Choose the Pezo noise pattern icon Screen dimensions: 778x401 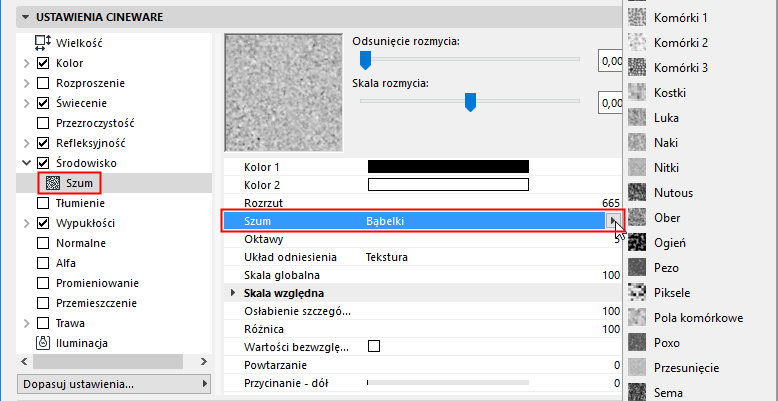(x=637, y=268)
